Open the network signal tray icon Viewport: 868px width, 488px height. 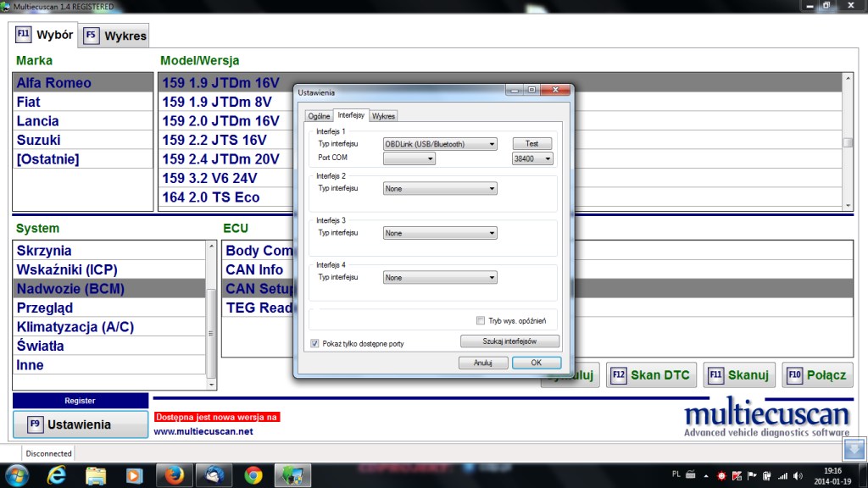(x=782, y=476)
